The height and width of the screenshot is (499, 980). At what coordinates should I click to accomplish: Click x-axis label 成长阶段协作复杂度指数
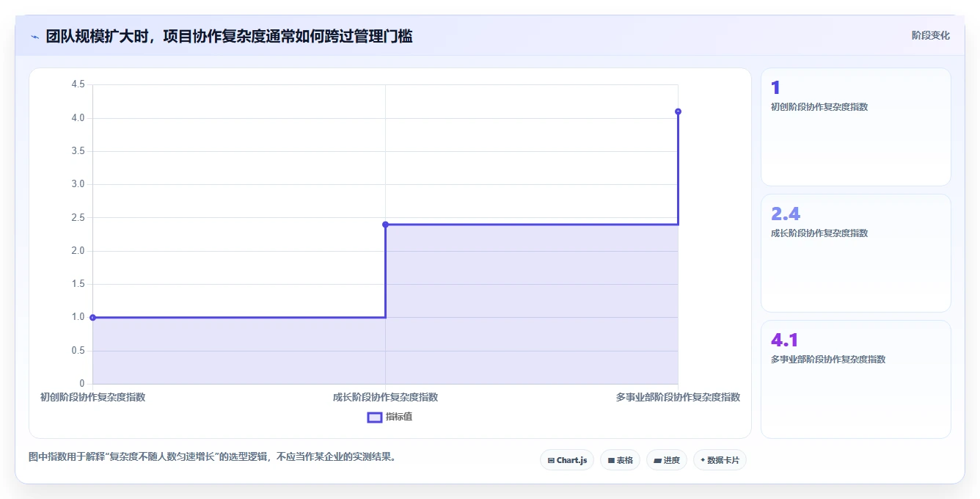pyautogui.click(x=385, y=397)
